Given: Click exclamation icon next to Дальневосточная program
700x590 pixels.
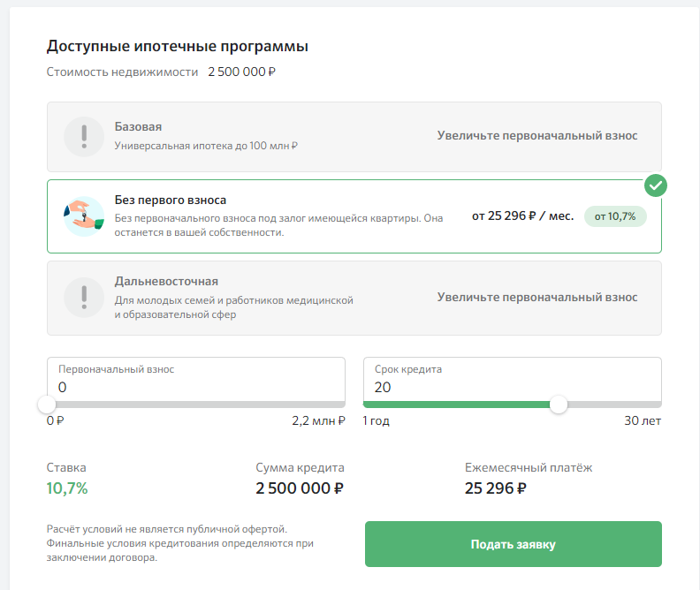Looking at the screenshot, I should pyautogui.click(x=84, y=298).
